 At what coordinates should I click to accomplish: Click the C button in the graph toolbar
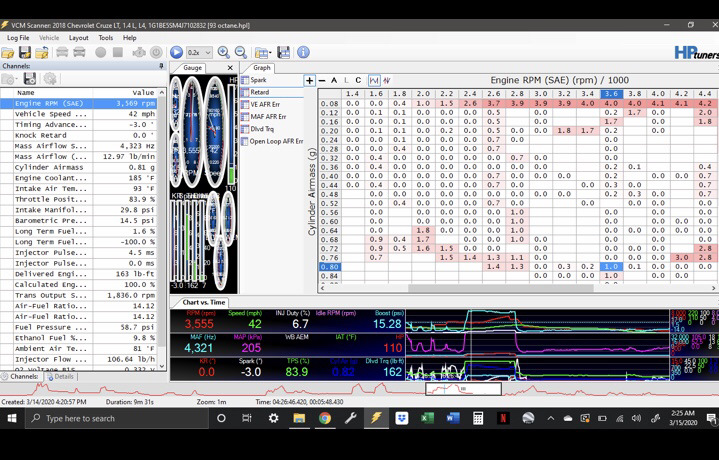pyautogui.click(x=358, y=81)
